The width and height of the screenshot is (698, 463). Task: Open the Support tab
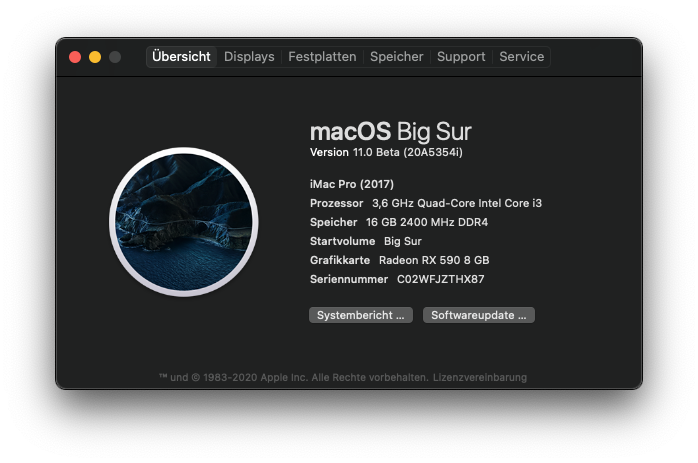pyautogui.click(x=461, y=57)
